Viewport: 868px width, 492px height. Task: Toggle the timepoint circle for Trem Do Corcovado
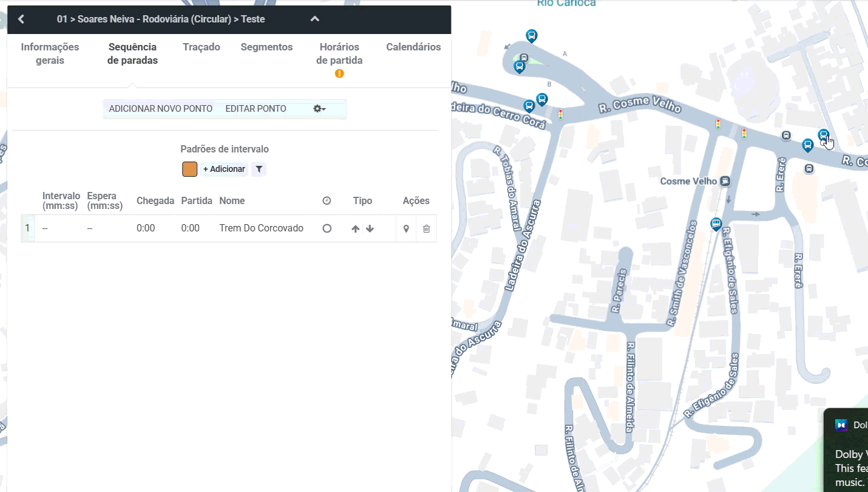tap(327, 228)
